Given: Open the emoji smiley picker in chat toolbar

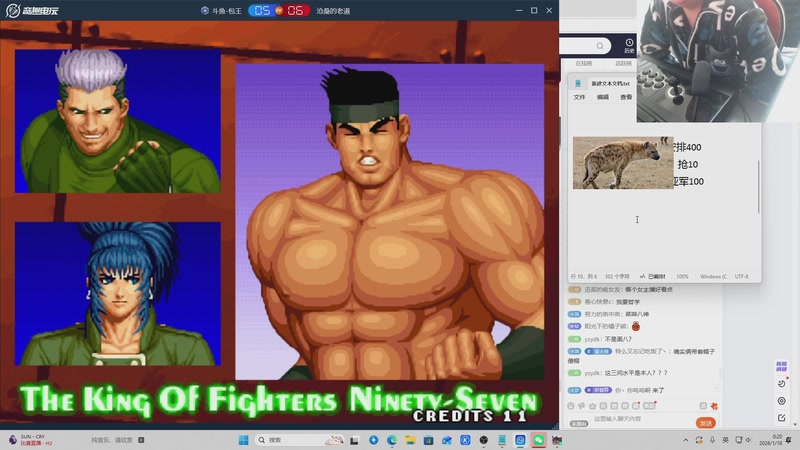Looking at the screenshot, I should pos(570,406).
